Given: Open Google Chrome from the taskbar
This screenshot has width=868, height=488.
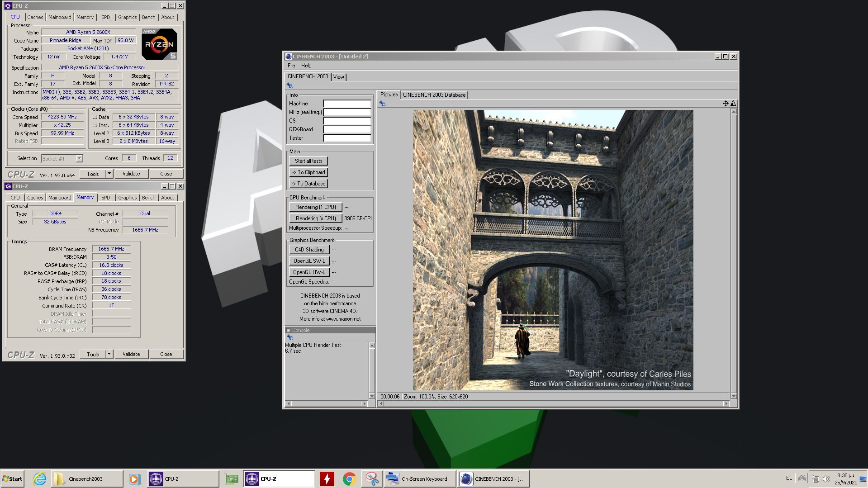Looking at the screenshot, I should click(349, 479).
